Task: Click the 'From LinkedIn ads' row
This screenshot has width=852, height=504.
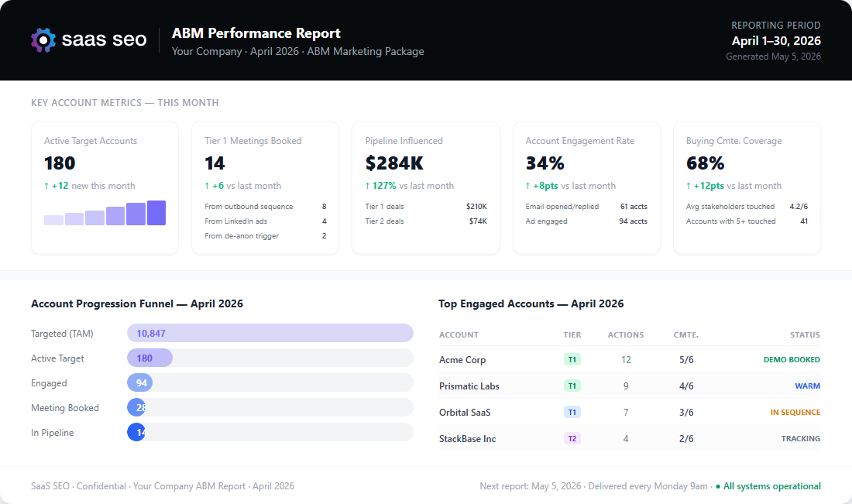Action: pos(265,221)
